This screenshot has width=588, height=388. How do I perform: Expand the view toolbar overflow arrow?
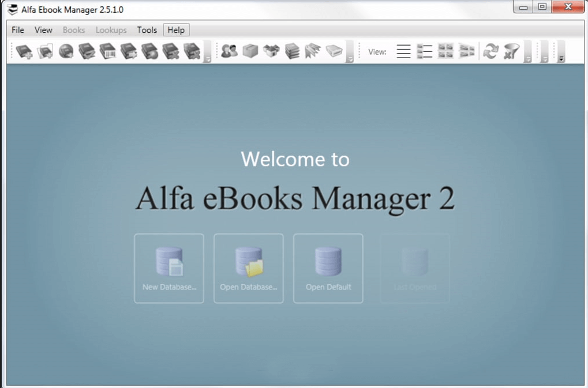[527, 58]
